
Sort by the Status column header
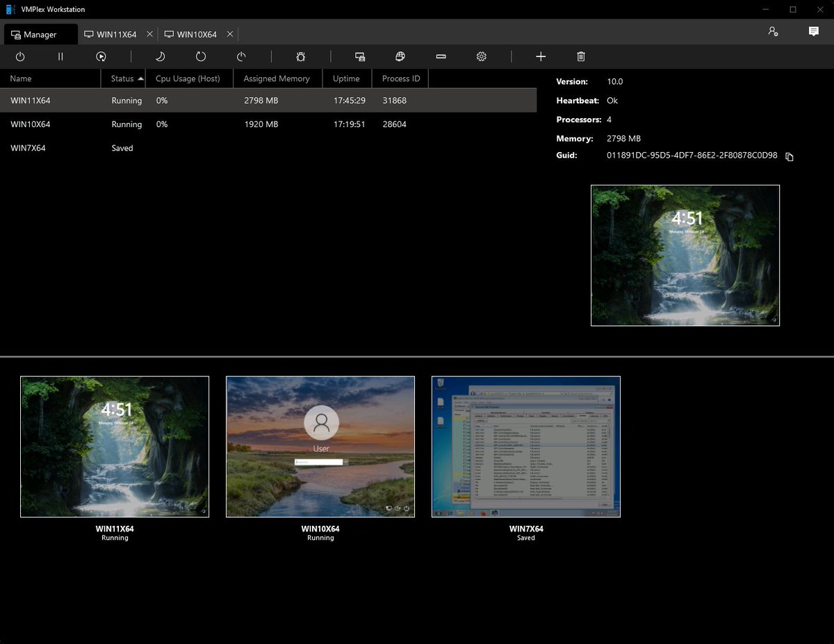(123, 79)
